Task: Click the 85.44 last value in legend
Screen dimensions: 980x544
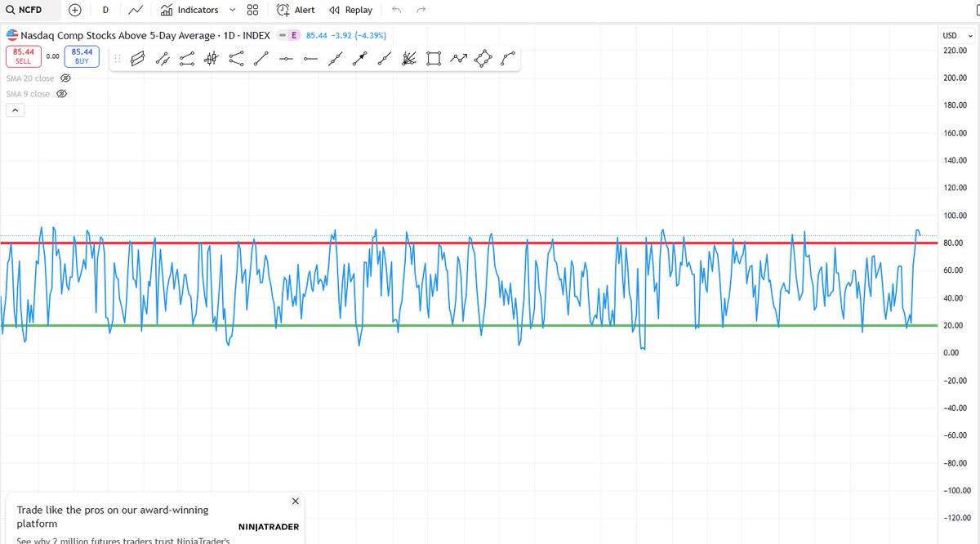Action: coord(317,35)
